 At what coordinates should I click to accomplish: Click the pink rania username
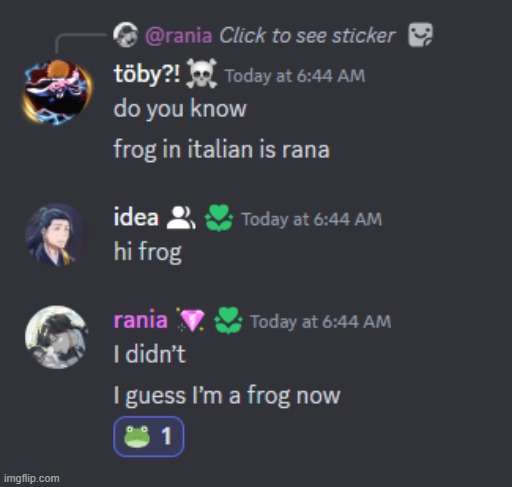[140, 319]
